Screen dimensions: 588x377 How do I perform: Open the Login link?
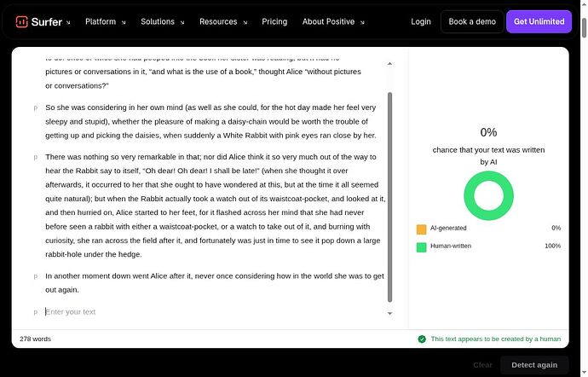[421, 22]
